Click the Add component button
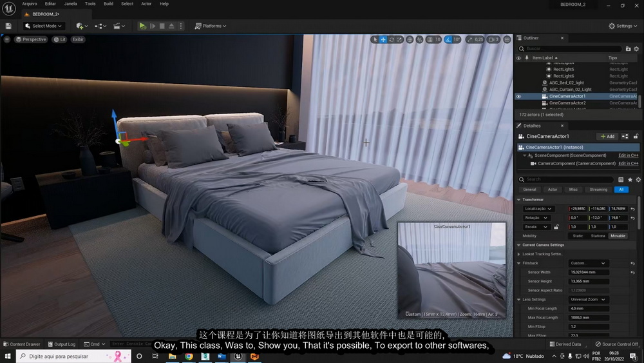The image size is (644, 363). coord(607,137)
